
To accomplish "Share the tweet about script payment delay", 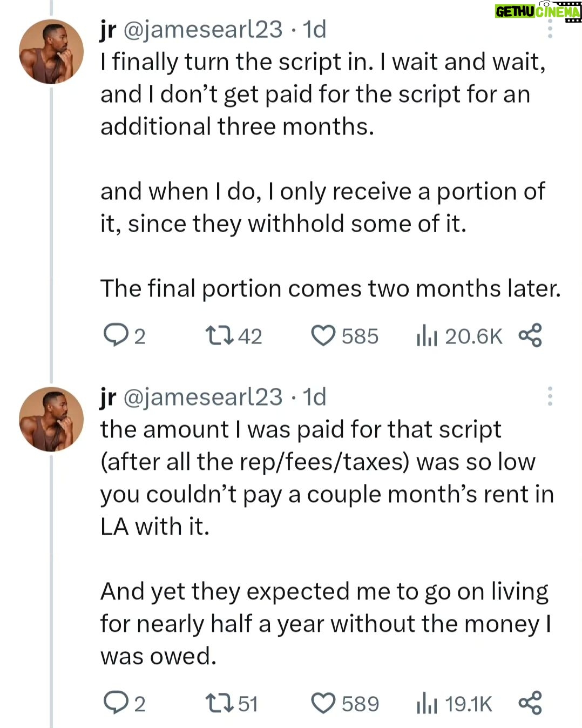I will [x=530, y=335].
